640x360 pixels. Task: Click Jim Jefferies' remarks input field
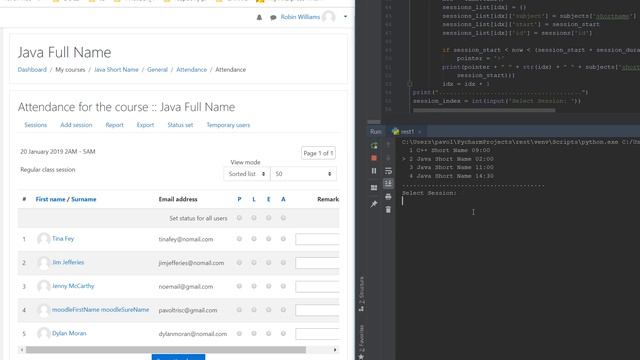[317, 263]
